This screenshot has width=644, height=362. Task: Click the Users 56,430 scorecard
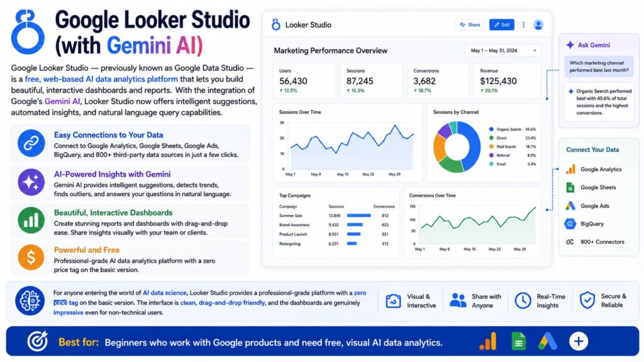[x=304, y=80]
